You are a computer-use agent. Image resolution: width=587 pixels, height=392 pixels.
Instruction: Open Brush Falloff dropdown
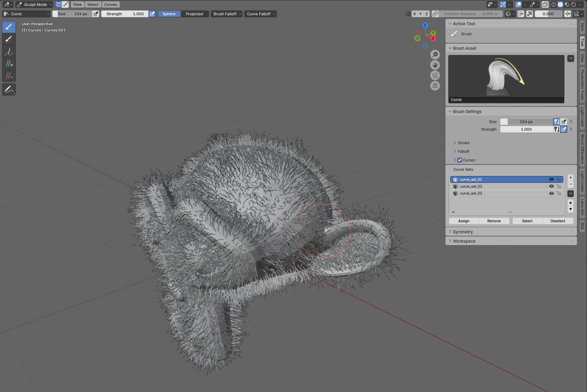pyautogui.click(x=227, y=14)
